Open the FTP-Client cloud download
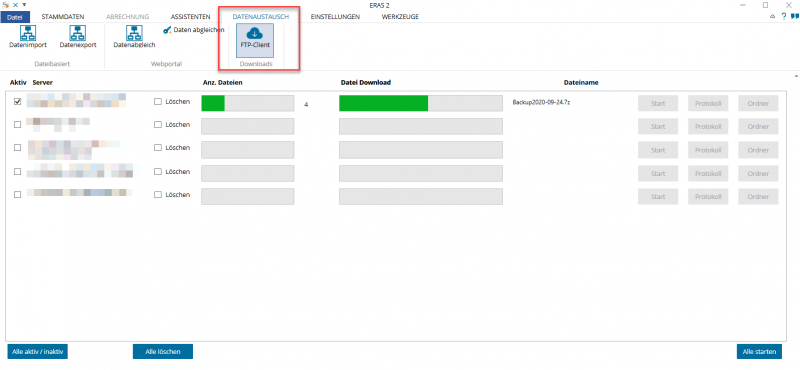 tap(255, 40)
